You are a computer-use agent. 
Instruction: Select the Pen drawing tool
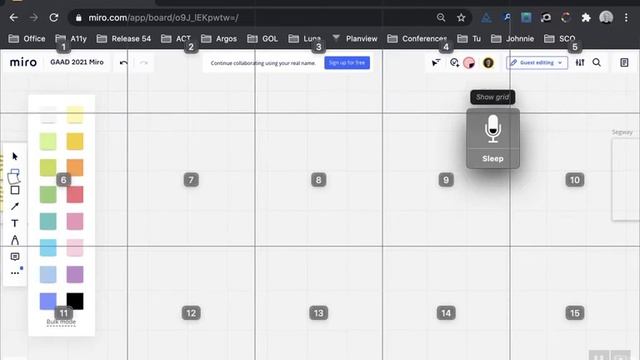click(15, 240)
